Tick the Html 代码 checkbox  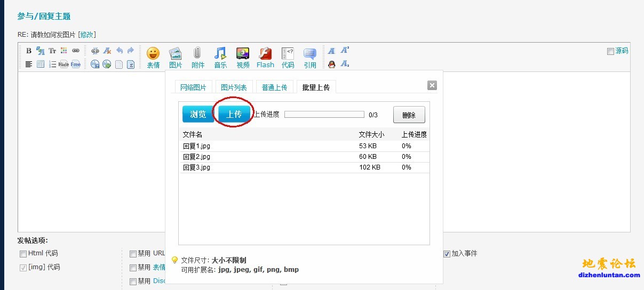(23, 254)
